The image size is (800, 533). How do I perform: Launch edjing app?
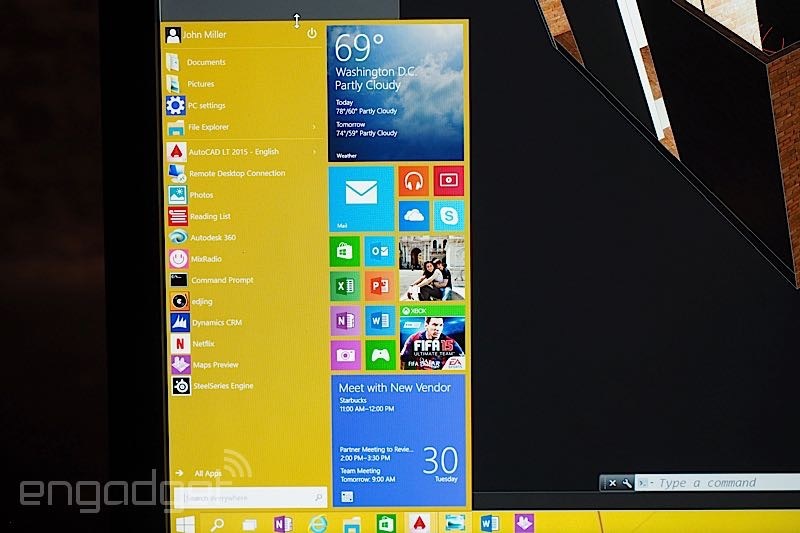[191, 301]
